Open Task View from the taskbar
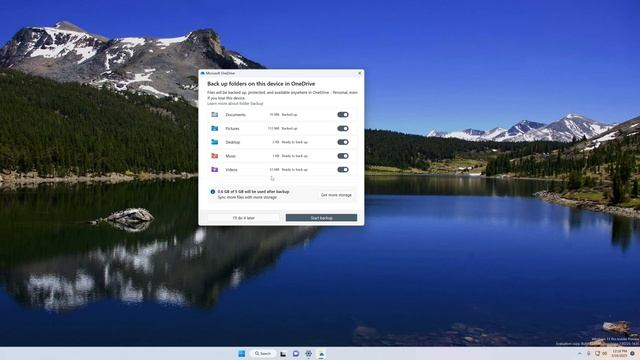 tap(283, 354)
